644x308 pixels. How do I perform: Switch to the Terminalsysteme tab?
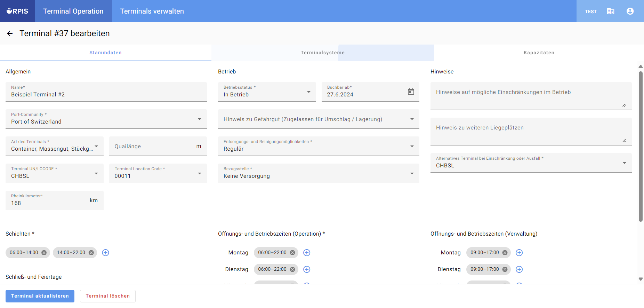tap(323, 53)
